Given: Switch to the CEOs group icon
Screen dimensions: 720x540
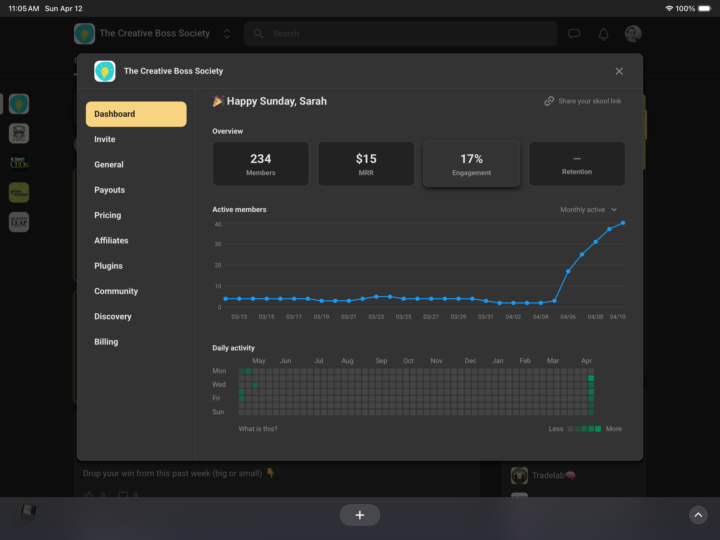Looking at the screenshot, I should [x=19, y=163].
